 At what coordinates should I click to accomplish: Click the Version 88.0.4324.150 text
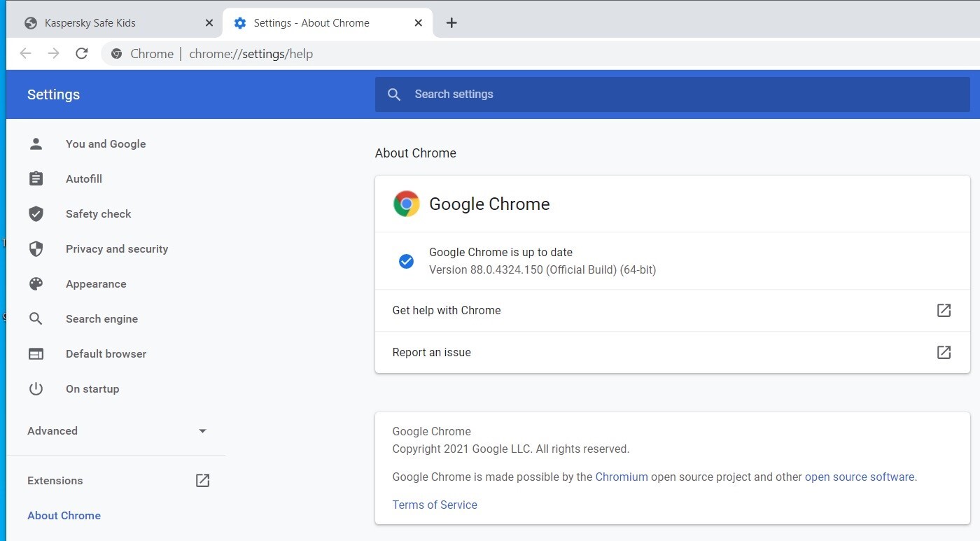click(542, 269)
